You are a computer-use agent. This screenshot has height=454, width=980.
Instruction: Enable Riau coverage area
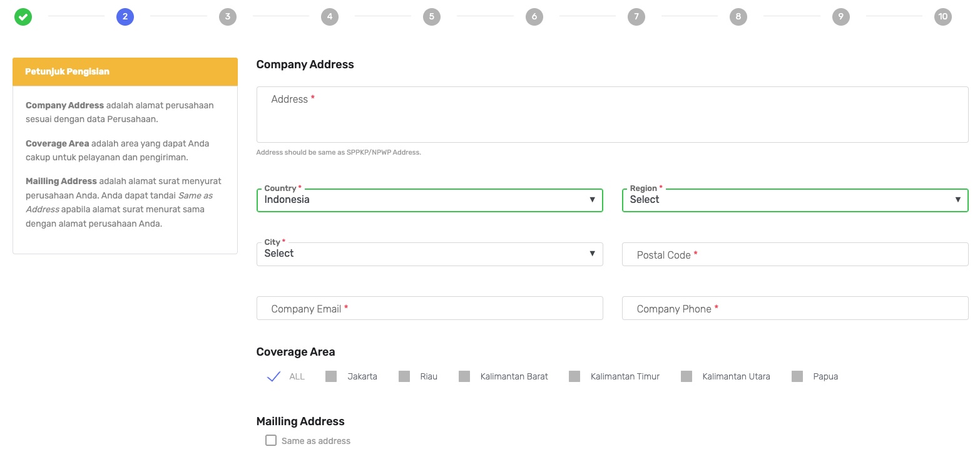(x=404, y=376)
